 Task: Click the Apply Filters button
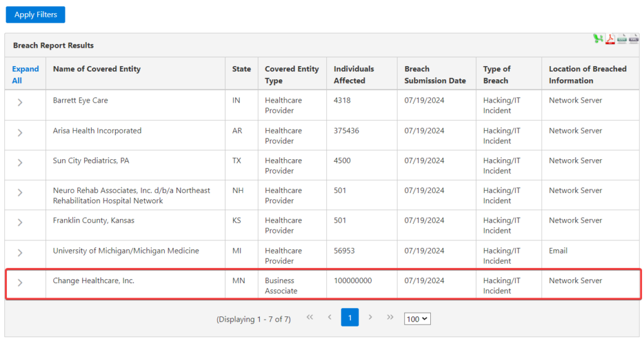point(35,14)
